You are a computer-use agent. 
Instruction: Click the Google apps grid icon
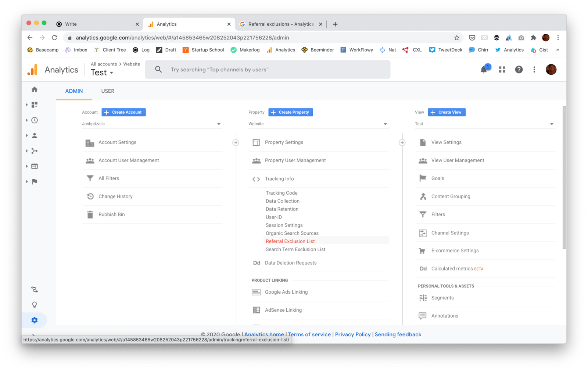tap(502, 70)
